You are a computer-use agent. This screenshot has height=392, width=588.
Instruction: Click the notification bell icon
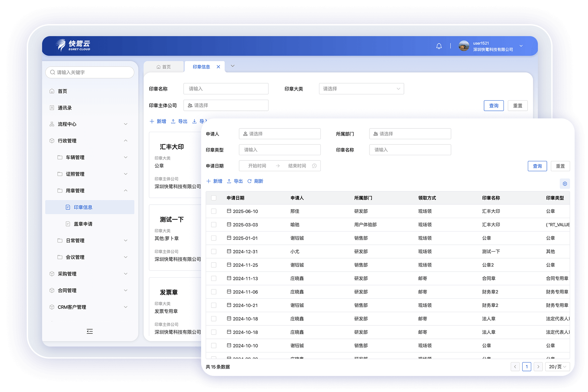point(439,46)
